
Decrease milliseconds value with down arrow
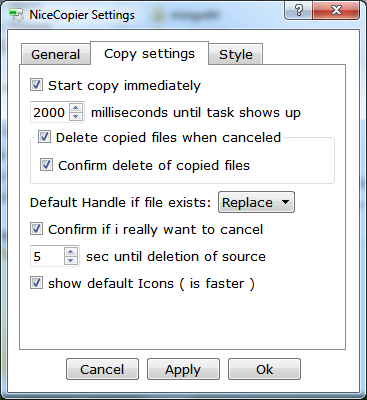pos(76,116)
